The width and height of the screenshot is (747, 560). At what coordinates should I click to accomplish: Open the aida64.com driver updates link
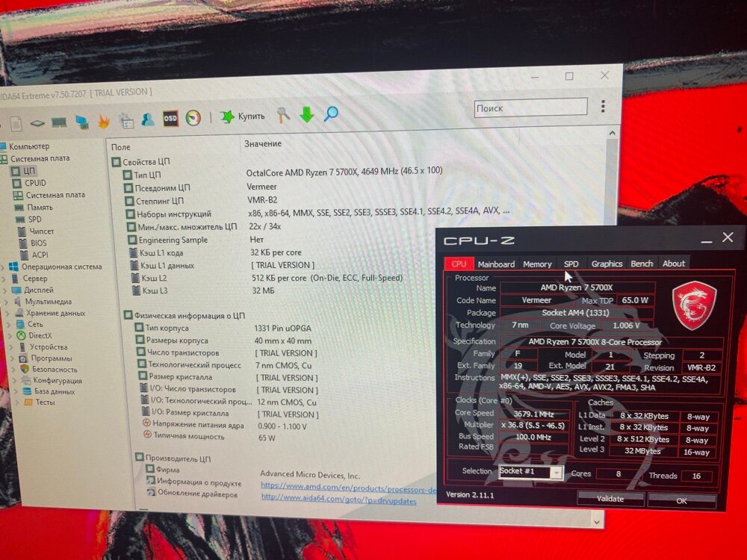pyautogui.click(x=338, y=499)
